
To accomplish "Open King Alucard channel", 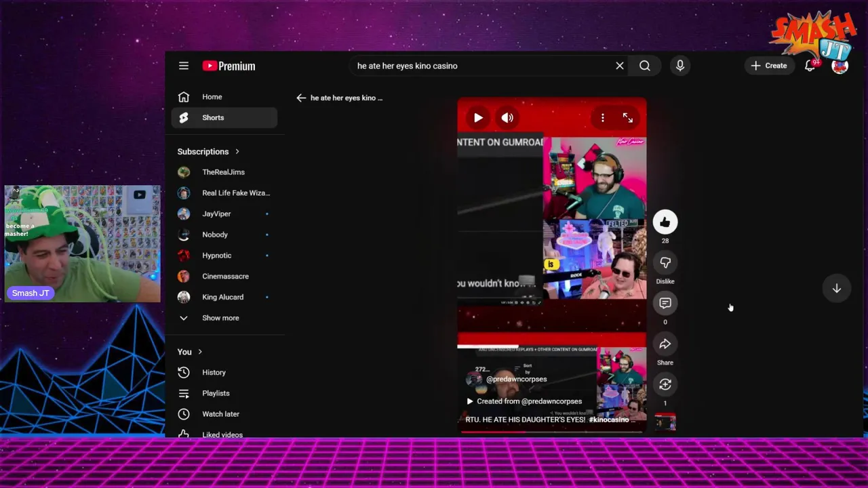I will coord(224,297).
